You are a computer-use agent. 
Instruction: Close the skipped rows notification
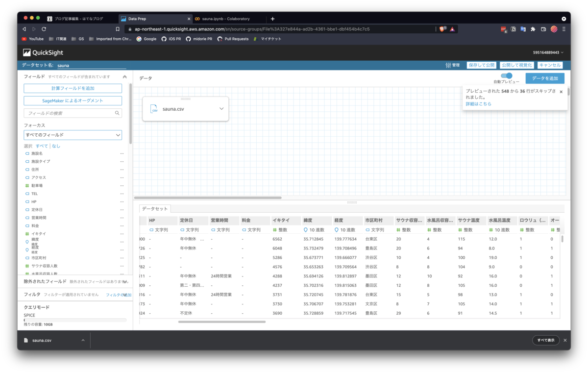pos(561,92)
